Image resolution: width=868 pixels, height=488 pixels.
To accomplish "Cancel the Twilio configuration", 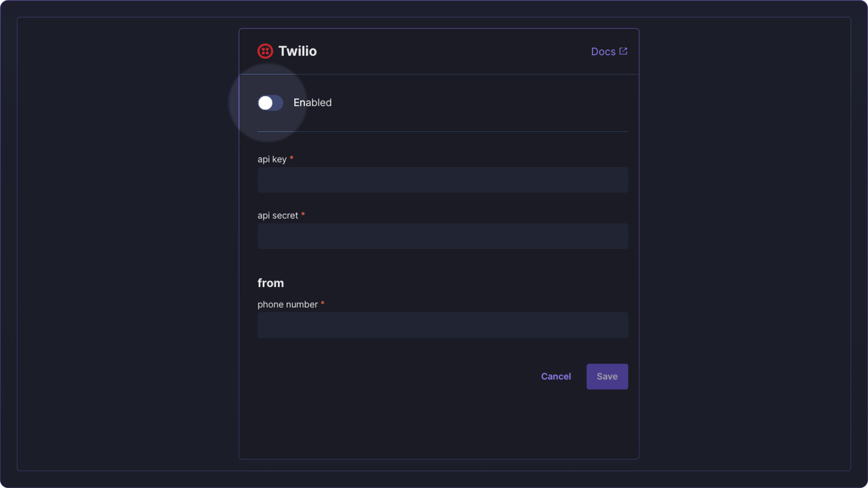I will [556, 377].
